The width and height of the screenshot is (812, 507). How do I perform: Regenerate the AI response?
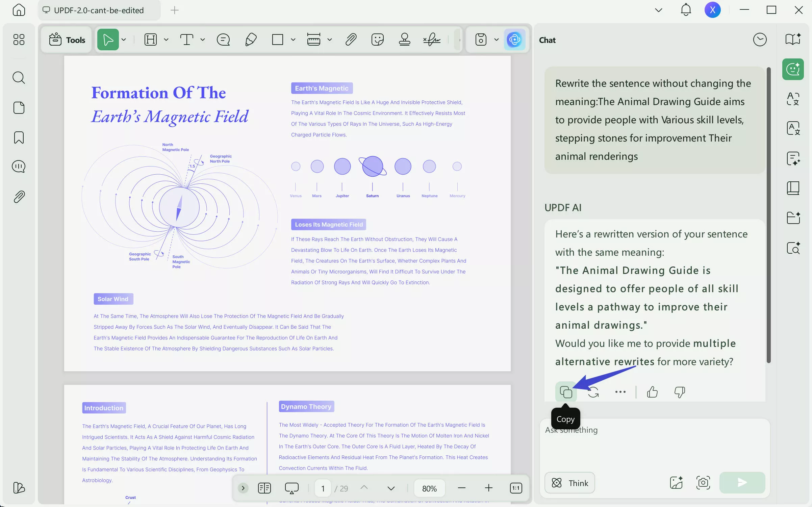click(x=593, y=392)
